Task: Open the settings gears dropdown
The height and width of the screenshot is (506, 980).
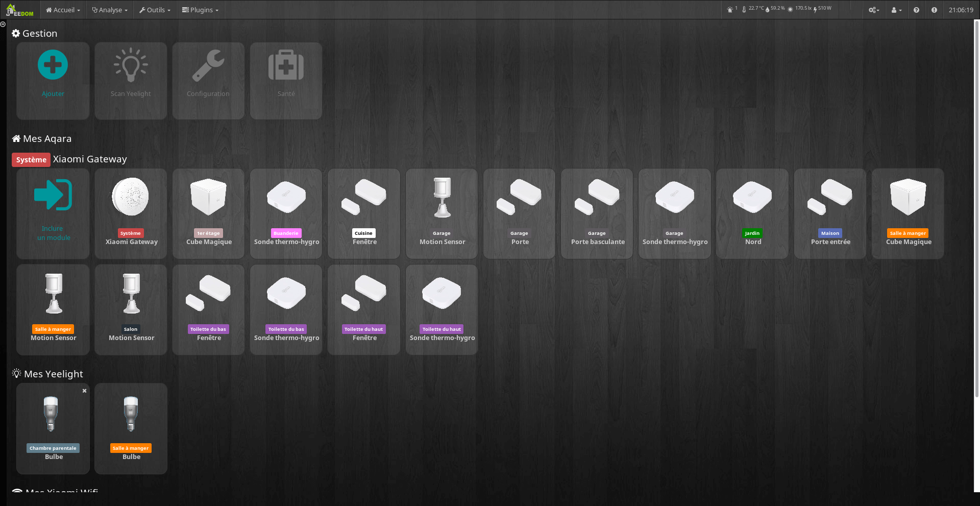Action: pos(874,10)
